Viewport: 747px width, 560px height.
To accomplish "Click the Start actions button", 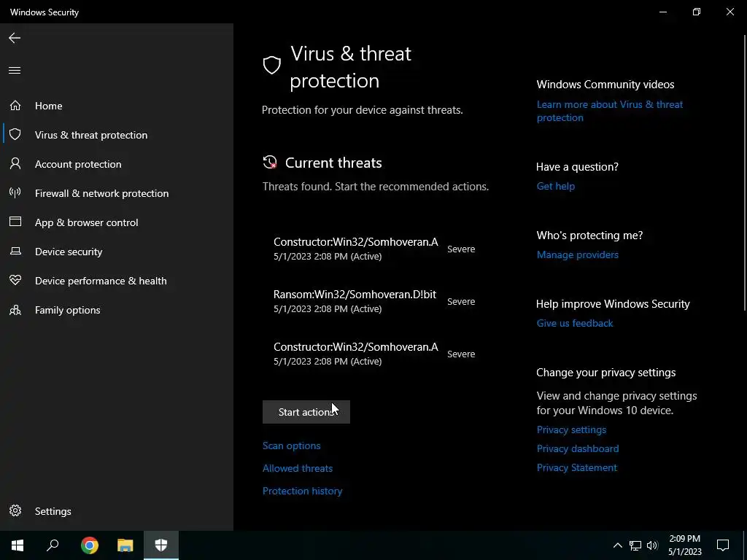I will click(x=306, y=412).
